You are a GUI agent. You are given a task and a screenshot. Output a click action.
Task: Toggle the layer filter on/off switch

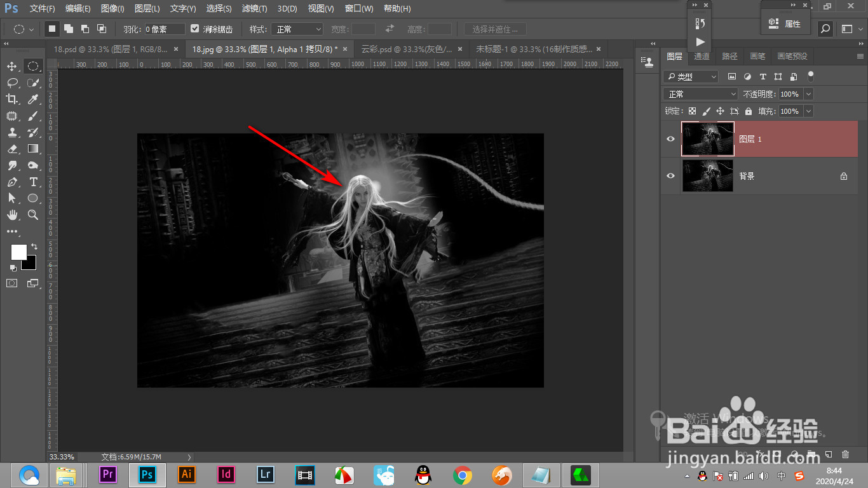pyautogui.click(x=810, y=76)
